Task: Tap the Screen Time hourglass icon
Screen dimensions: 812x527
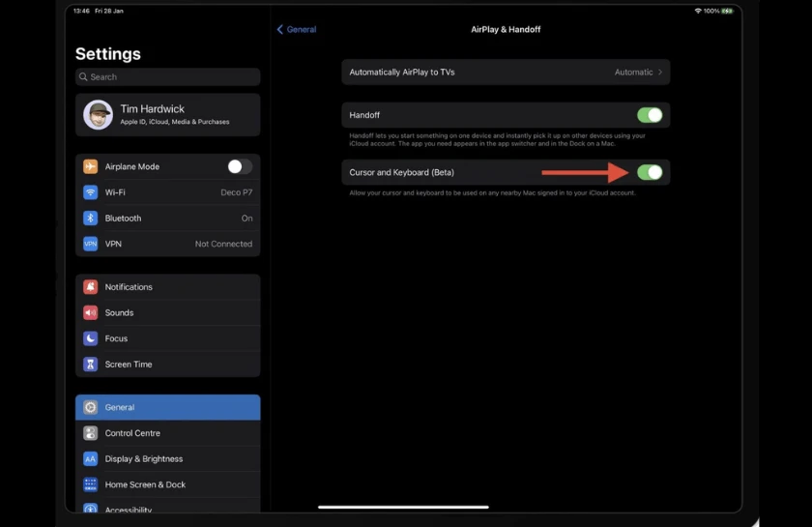Action: click(x=90, y=365)
